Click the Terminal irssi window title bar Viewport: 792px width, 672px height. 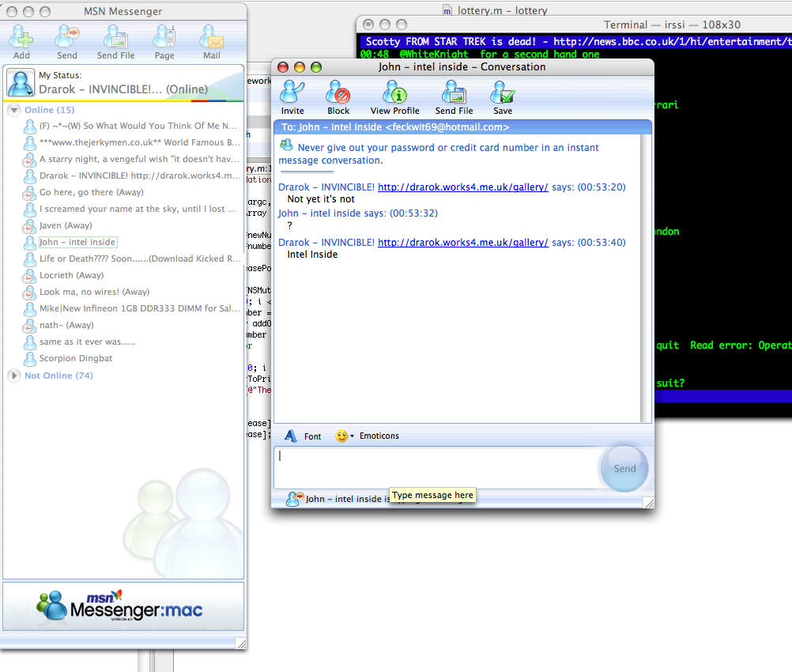[x=574, y=25]
